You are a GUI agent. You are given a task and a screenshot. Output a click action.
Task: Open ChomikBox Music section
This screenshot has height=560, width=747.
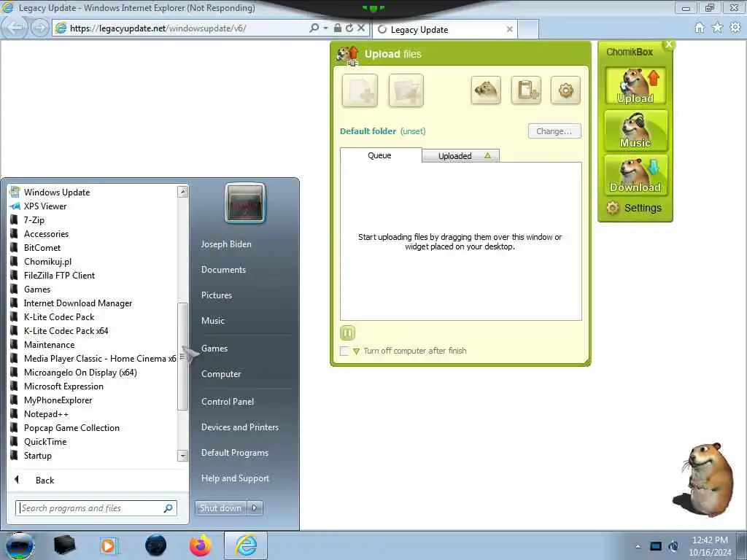click(x=635, y=131)
